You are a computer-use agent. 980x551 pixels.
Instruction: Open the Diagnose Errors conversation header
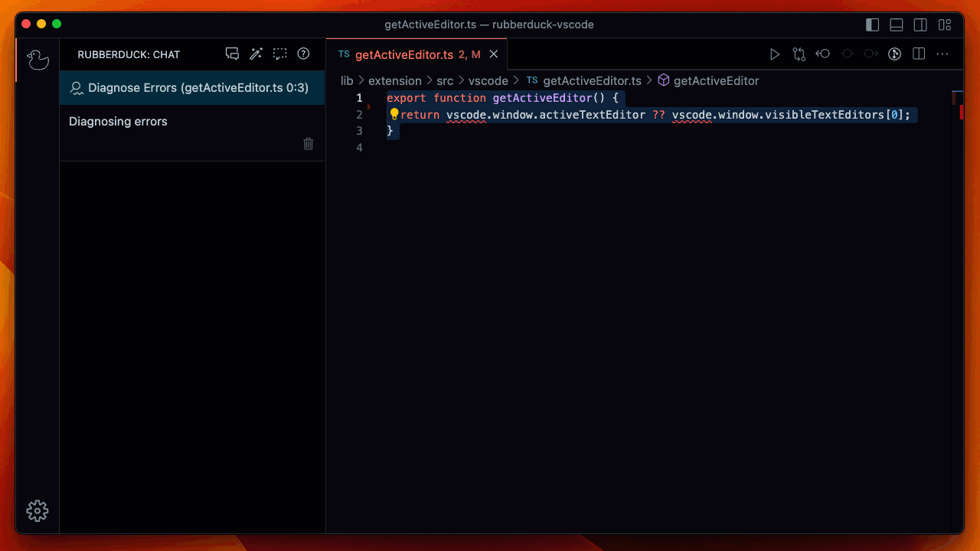pos(192,88)
